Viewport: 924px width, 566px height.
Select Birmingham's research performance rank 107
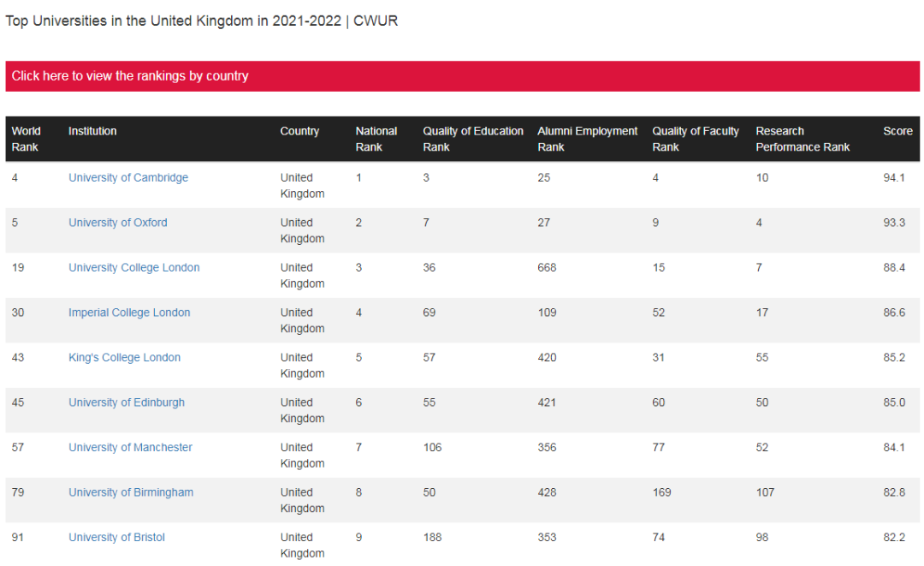point(765,492)
